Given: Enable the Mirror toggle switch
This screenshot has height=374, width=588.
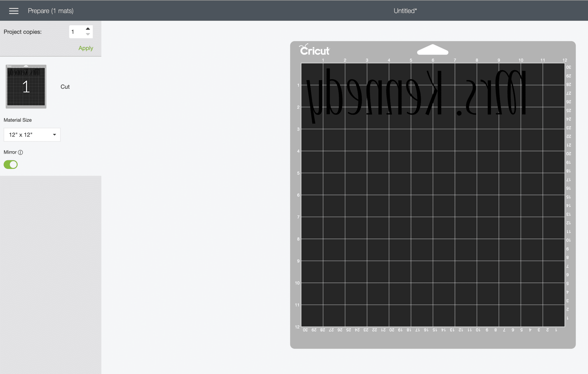Looking at the screenshot, I should [10, 164].
